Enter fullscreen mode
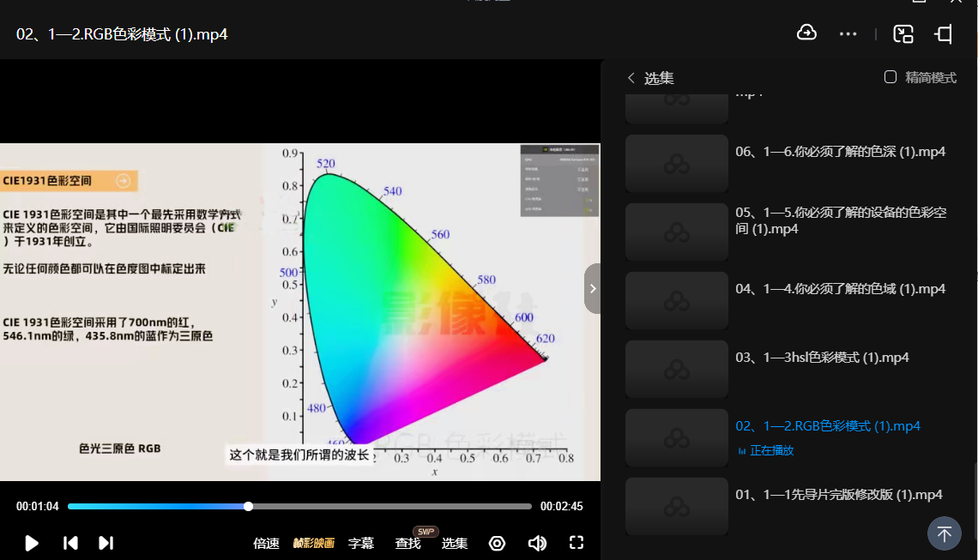Image resolution: width=978 pixels, height=560 pixels. [x=577, y=543]
